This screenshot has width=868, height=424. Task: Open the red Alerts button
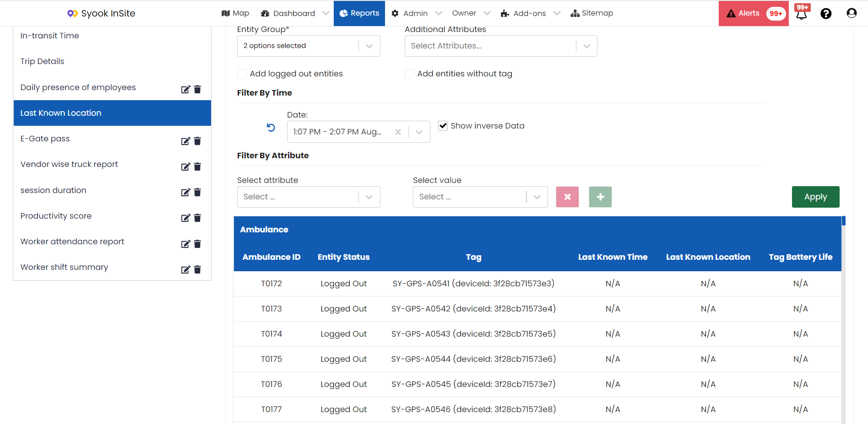click(754, 13)
